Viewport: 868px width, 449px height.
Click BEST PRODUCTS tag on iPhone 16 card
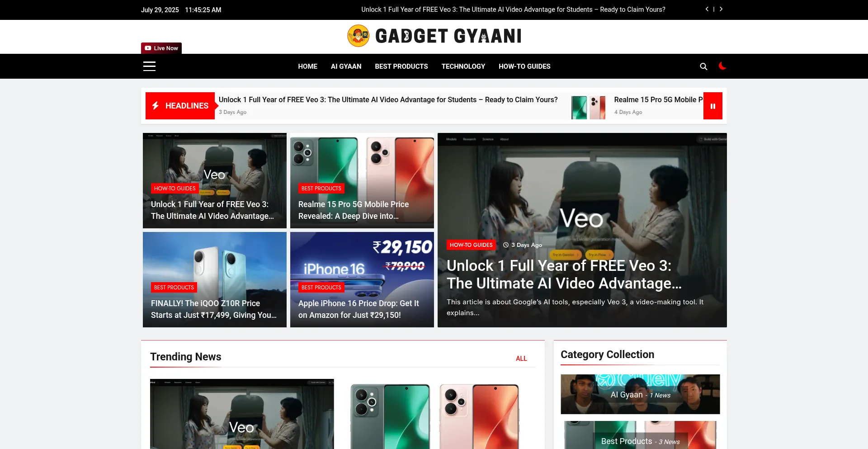coord(321,287)
